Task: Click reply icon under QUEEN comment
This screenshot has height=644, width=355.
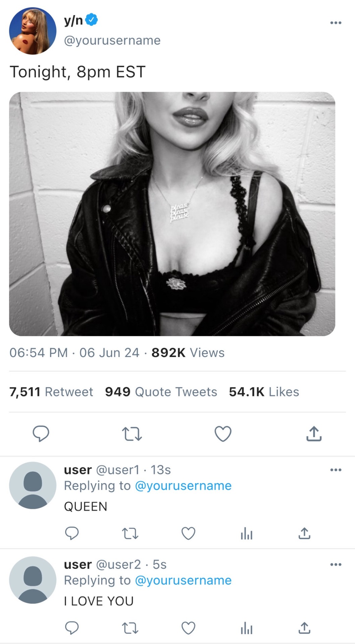Action: [72, 533]
